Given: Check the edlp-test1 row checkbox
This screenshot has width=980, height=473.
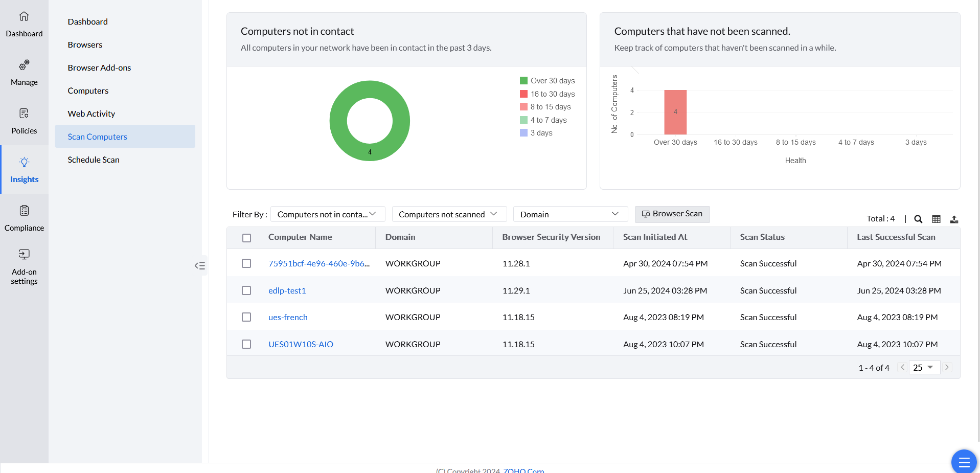Looking at the screenshot, I should [246, 290].
